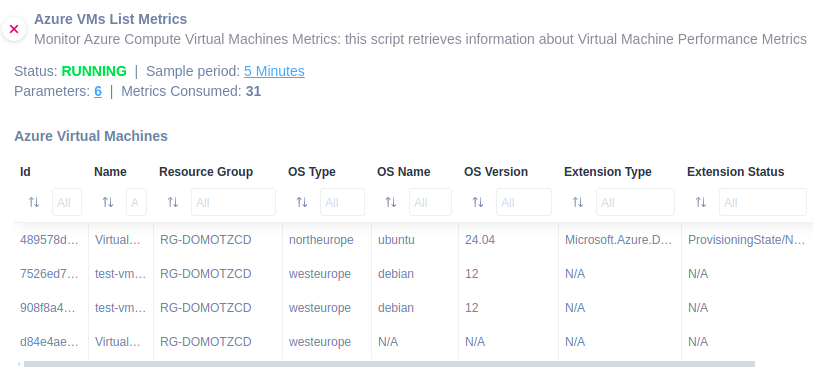Click the ubuntu OS Name cell
This screenshot has height=375, width=813.
(396, 240)
